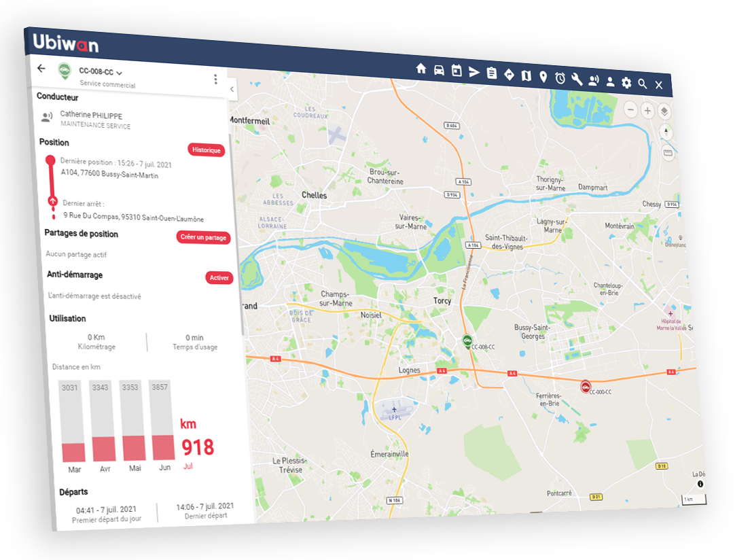Open the alarm clock icon
Image resolution: width=750 pixels, height=560 pixels.
coord(560,78)
